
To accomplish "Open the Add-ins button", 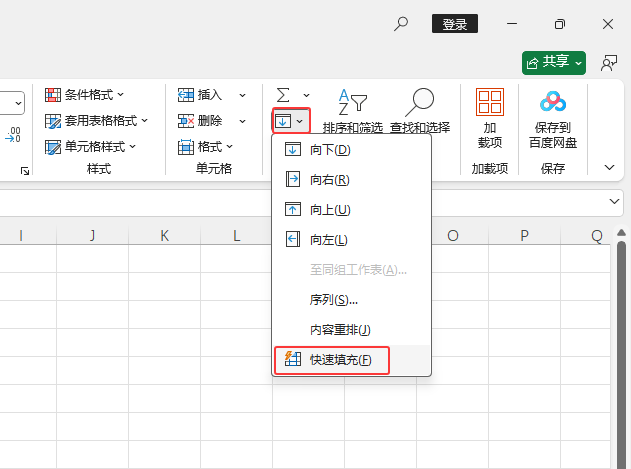I will point(490,115).
